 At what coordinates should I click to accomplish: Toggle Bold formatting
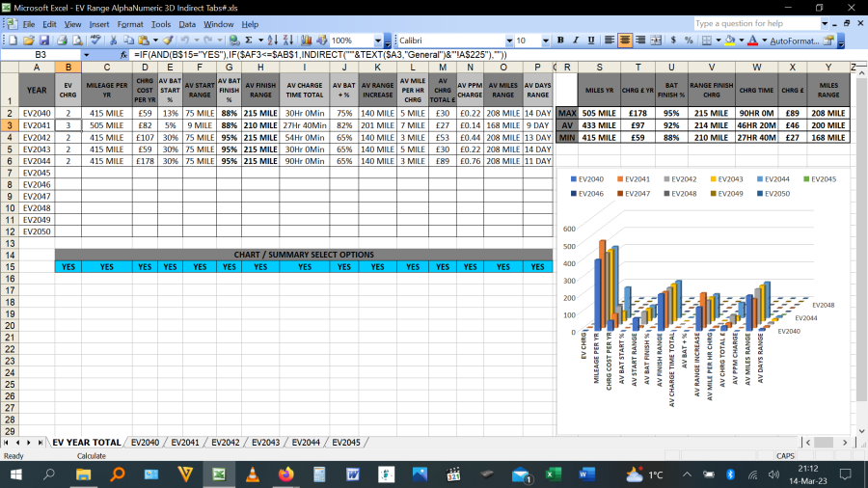pos(560,41)
